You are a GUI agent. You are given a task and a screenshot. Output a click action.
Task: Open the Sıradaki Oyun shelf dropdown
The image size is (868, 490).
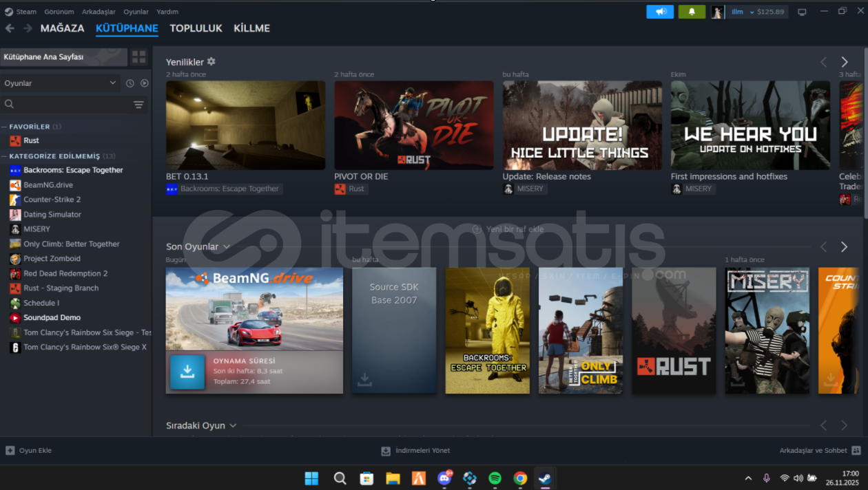233,426
